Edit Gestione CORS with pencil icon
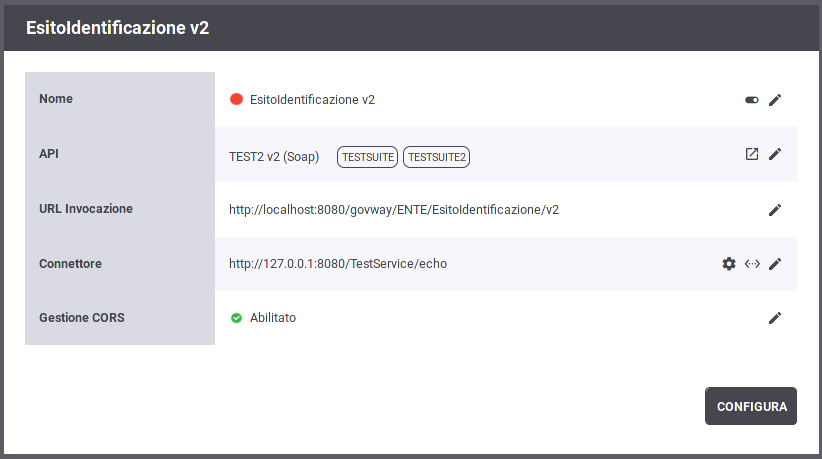Image resolution: width=822 pixels, height=459 pixels. tap(775, 318)
